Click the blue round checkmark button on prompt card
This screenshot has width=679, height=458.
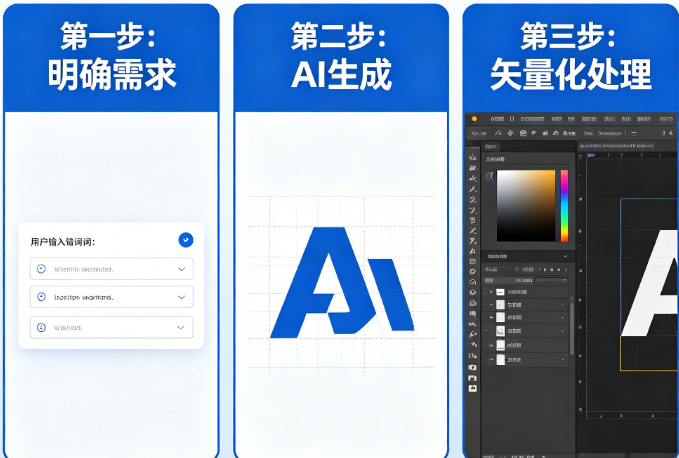click(186, 240)
